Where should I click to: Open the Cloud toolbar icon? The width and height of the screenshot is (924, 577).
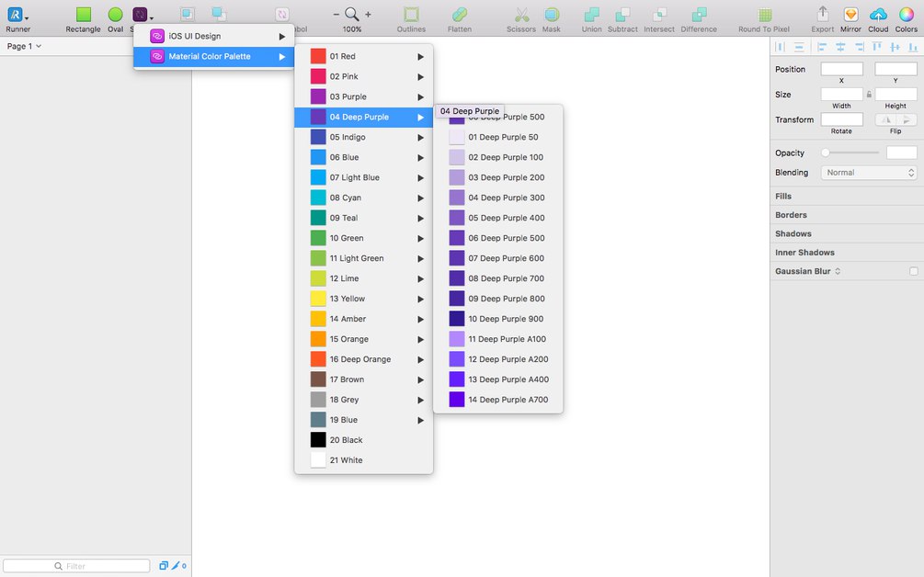tap(878, 15)
